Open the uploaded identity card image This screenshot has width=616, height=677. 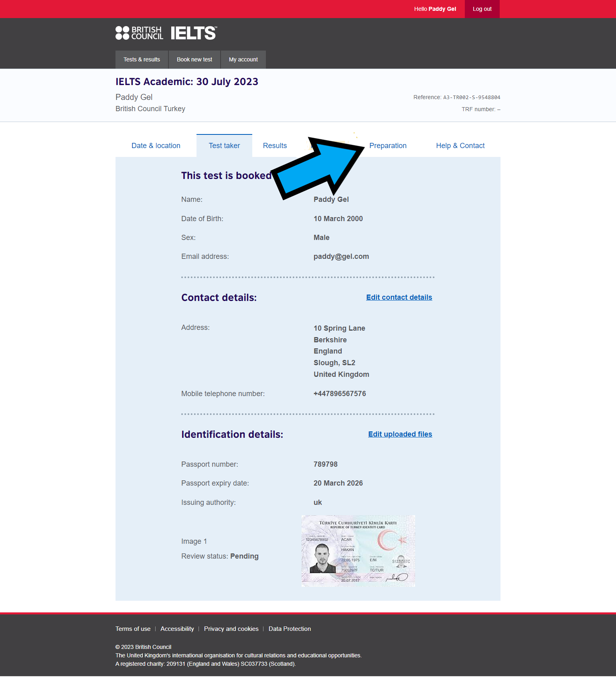coord(358,551)
